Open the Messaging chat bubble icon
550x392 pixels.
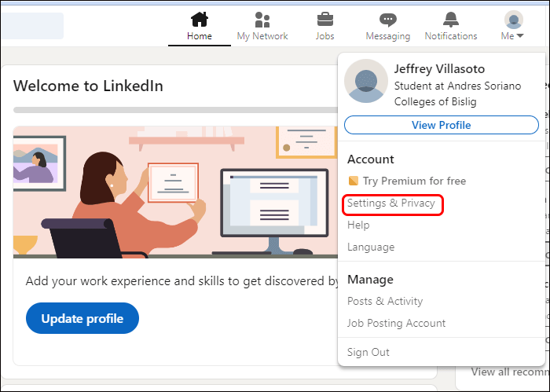(388, 20)
